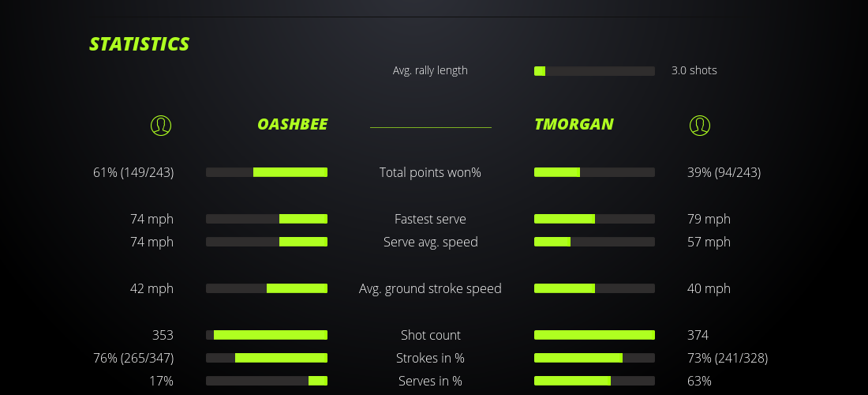Click TMORGAN's Total points won bar
Screen dimensions: 868x395
coord(594,172)
